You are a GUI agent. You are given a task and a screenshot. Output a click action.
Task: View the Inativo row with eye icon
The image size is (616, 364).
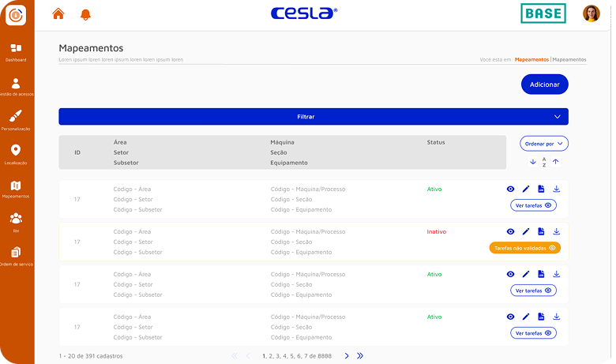coord(510,231)
